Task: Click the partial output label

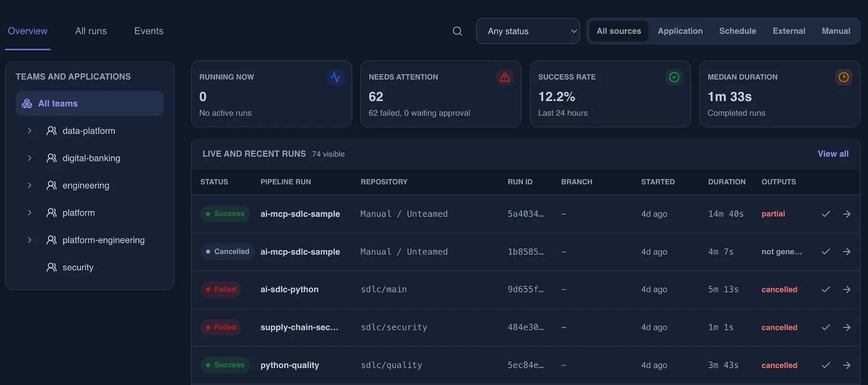Action: [x=773, y=214]
